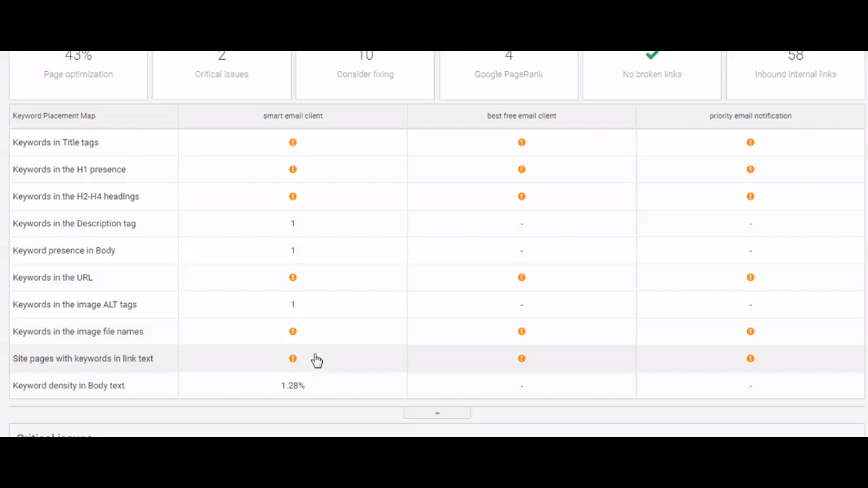Click the 'Keywords in the URL' row label
This screenshot has width=868, height=488.
(x=53, y=278)
